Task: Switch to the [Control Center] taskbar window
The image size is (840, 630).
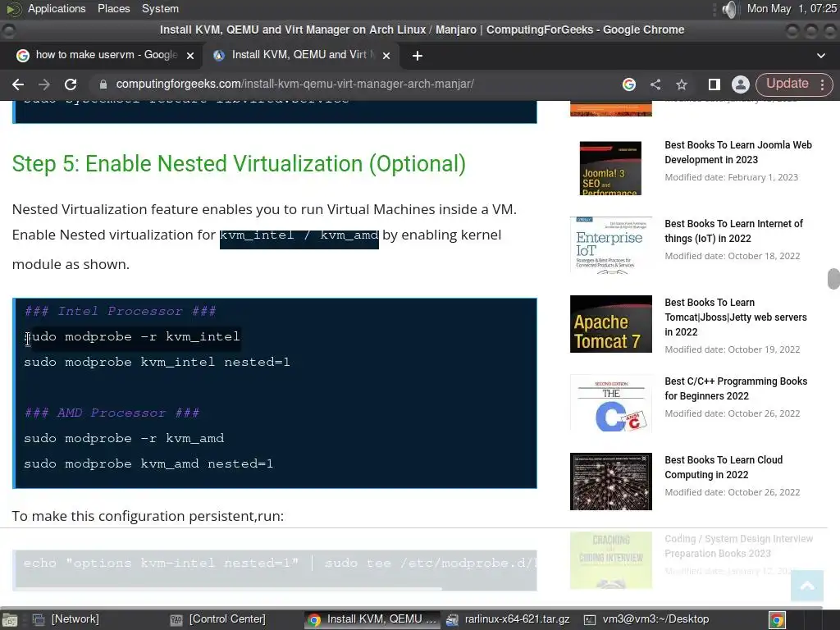Action: [x=217, y=619]
